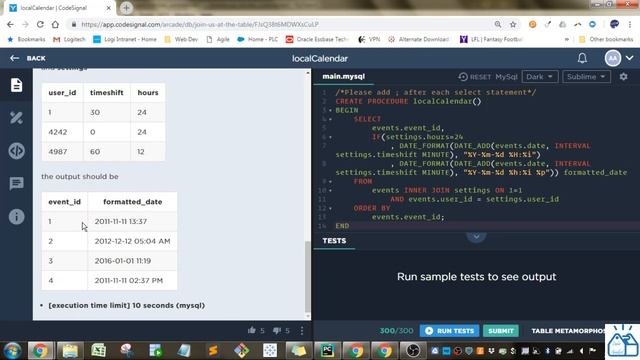The width and height of the screenshot is (640, 360).
Task: Open the code solutions icon in sidebar
Action: point(16,151)
